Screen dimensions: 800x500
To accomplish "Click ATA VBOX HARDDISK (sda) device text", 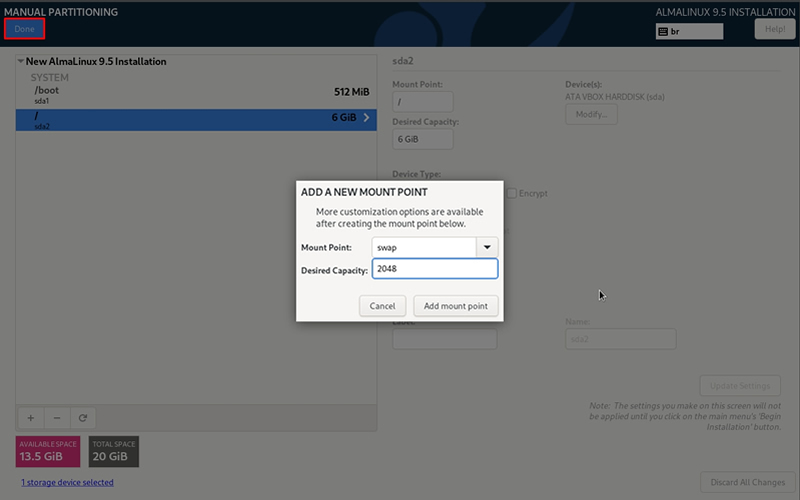I will [x=615, y=97].
